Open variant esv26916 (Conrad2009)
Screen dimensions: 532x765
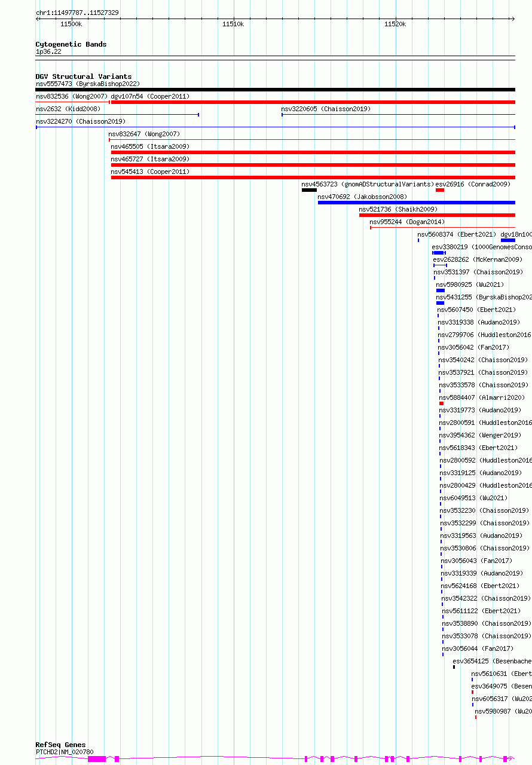(x=473, y=184)
